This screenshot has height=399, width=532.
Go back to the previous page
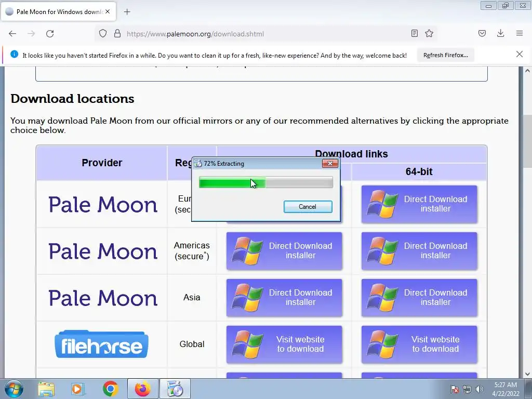12,34
